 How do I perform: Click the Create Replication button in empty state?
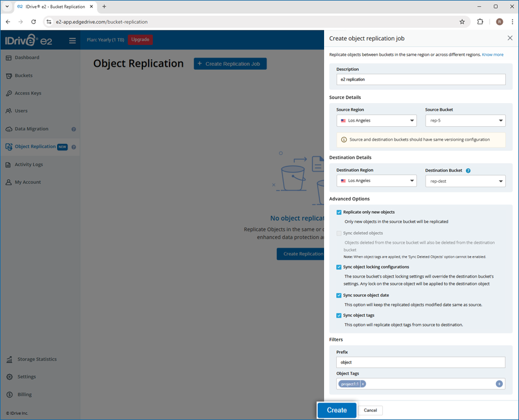(300, 254)
